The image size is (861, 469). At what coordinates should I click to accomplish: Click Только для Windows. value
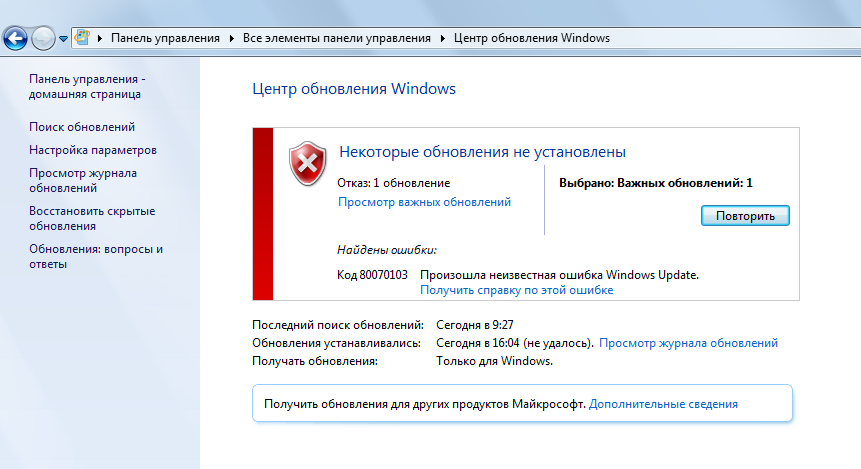pyautogui.click(x=494, y=361)
